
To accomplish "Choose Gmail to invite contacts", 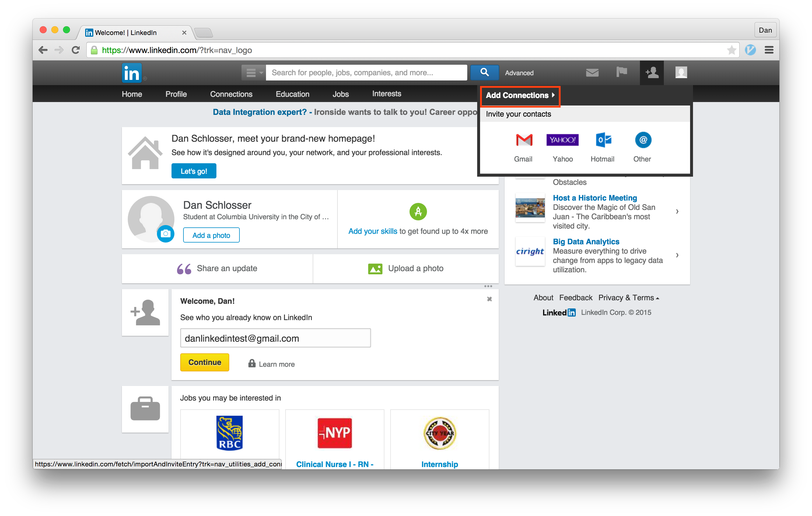I will coord(524,140).
